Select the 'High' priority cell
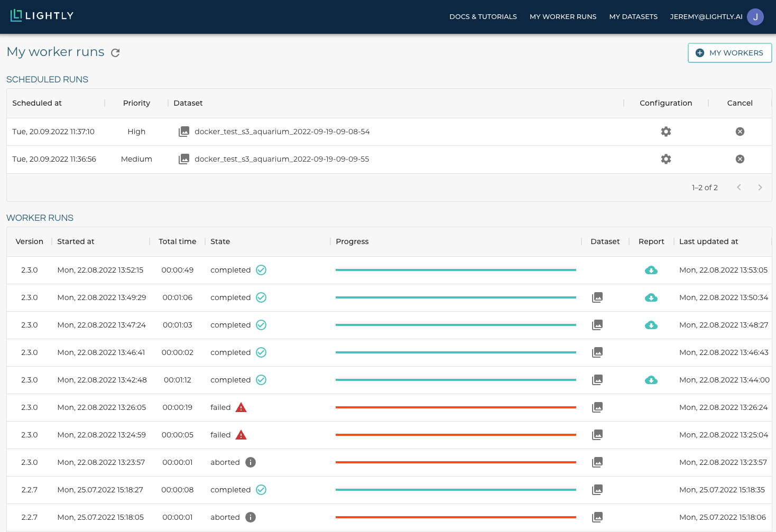This screenshot has height=532, width=776. click(136, 132)
